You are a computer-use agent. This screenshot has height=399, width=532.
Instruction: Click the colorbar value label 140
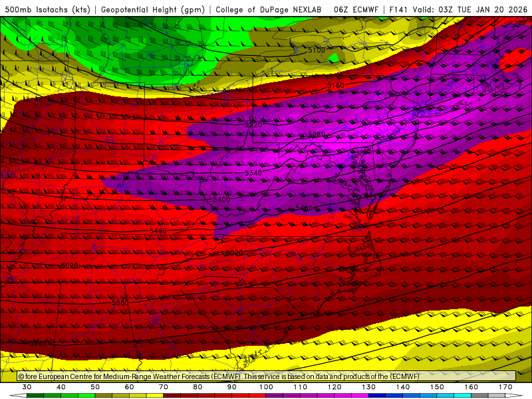[403, 387]
